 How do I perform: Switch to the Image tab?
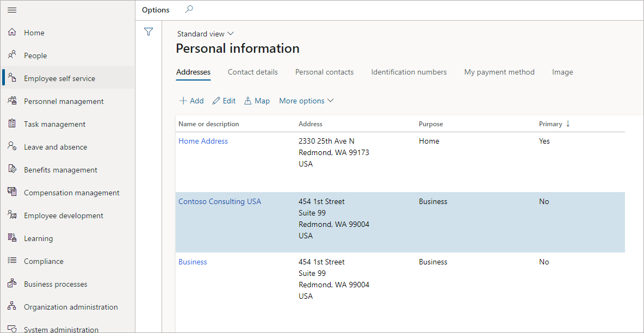(562, 72)
